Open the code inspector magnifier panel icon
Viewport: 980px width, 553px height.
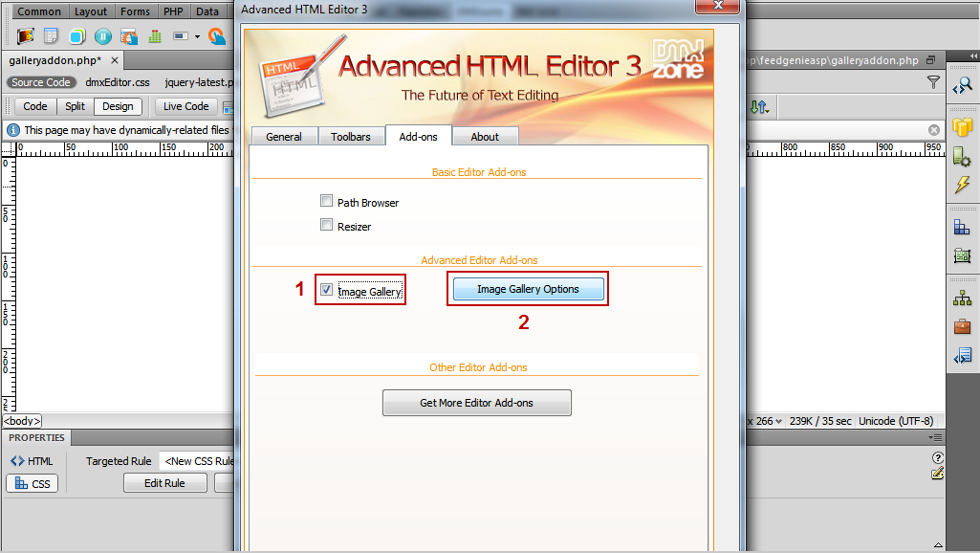coord(963,86)
